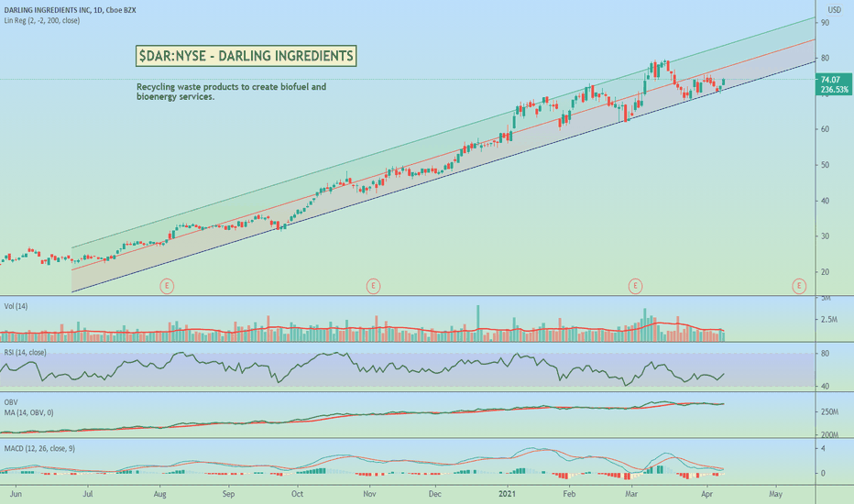Select the MACD (12, 26, close, 9) indicator label

[x=39, y=448]
